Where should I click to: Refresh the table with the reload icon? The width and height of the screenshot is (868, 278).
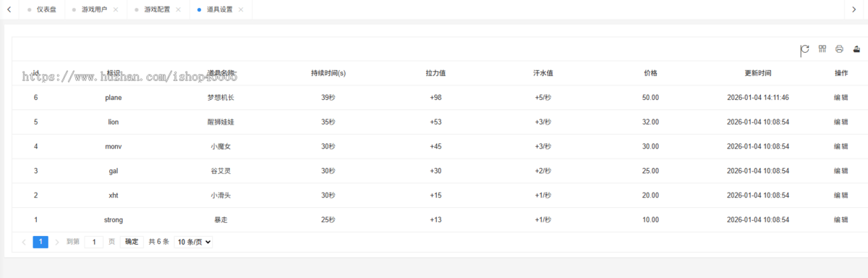[x=805, y=49]
